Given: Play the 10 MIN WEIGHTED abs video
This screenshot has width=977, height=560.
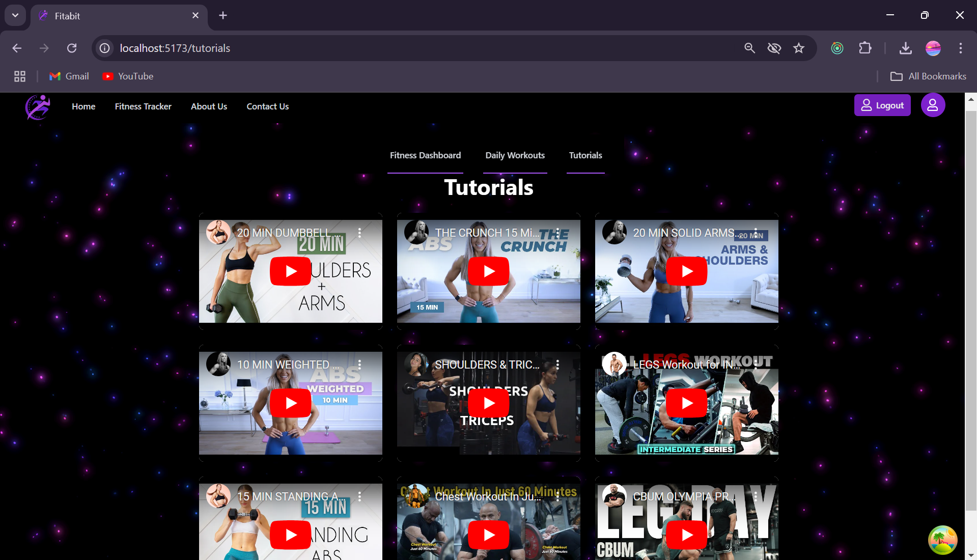Looking at the screenshot, I should click(x=290, y=403).
